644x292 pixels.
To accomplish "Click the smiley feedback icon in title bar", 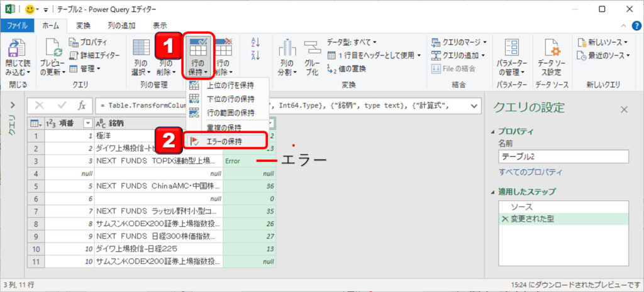I will pyautogui.click(x=30, y=9).
